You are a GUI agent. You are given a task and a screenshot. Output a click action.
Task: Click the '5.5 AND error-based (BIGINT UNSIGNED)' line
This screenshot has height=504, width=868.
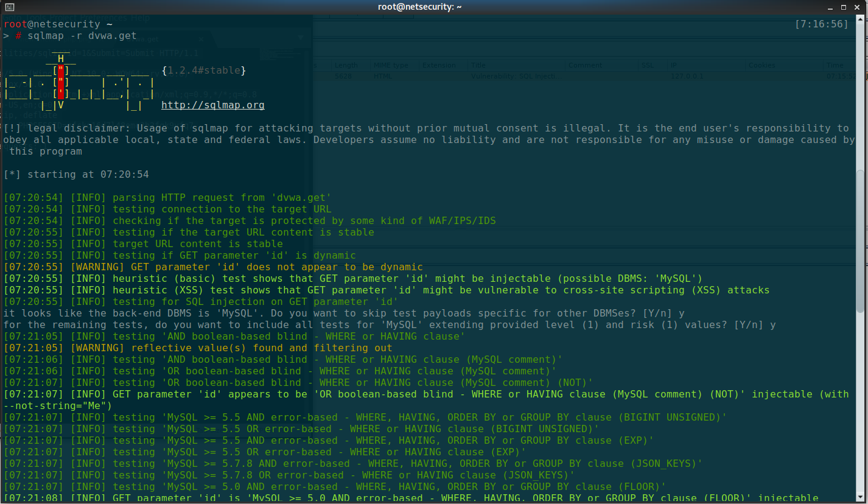[365, 418]
